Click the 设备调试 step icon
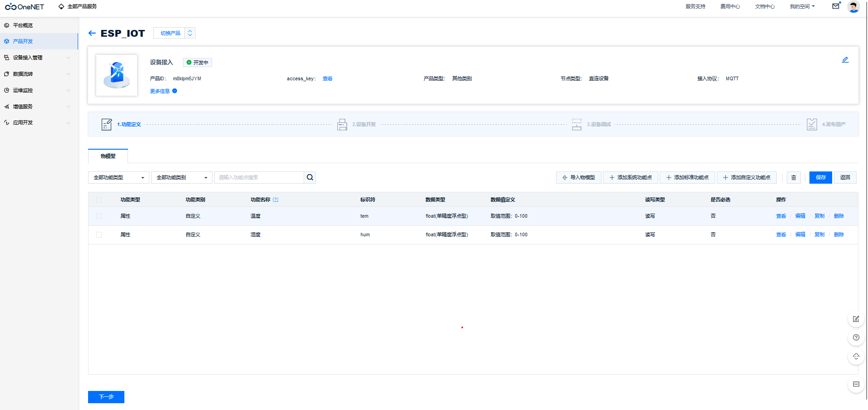This screenshot has height=410, width=868. tap(577, 124)
